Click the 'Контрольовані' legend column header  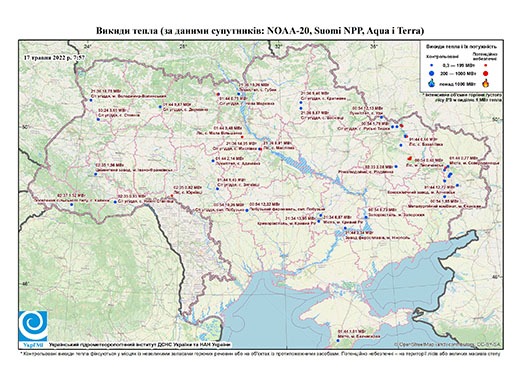pos(441,56)
